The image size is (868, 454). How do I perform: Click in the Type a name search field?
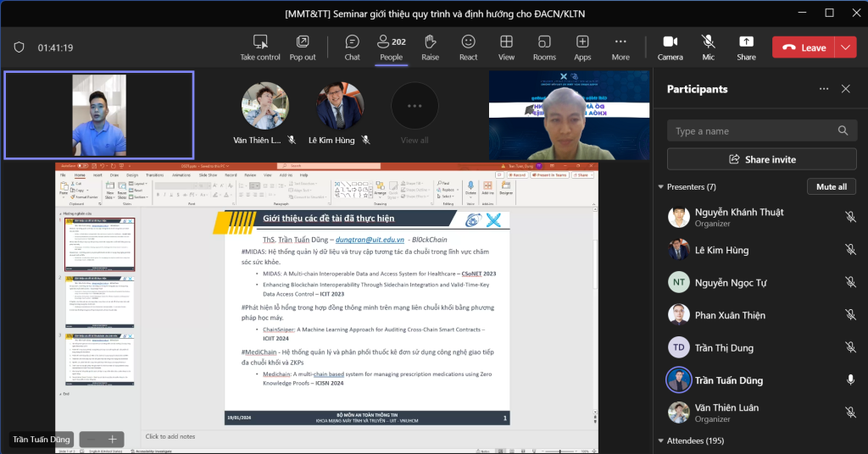click(762, 131)
